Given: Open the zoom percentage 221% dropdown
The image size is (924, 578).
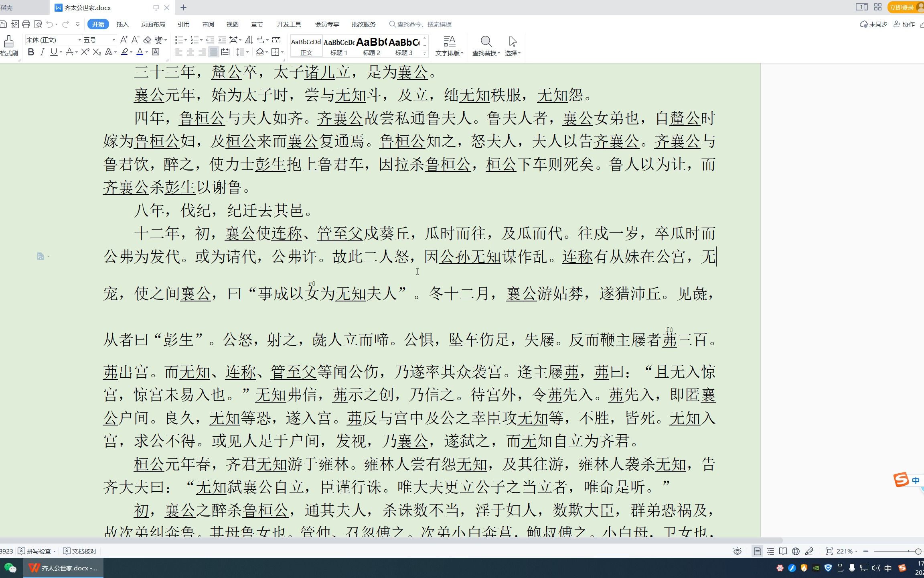Looking at the screenshot, I should click(847, 551).
